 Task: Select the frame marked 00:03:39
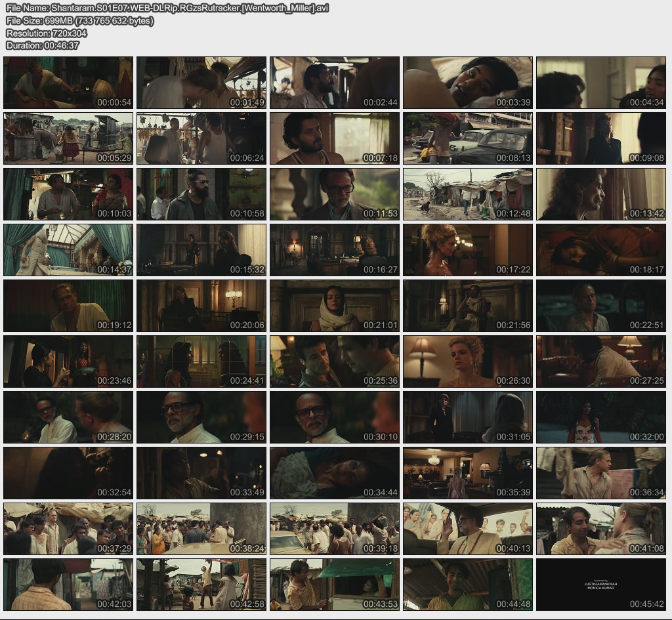click(468, 82)
